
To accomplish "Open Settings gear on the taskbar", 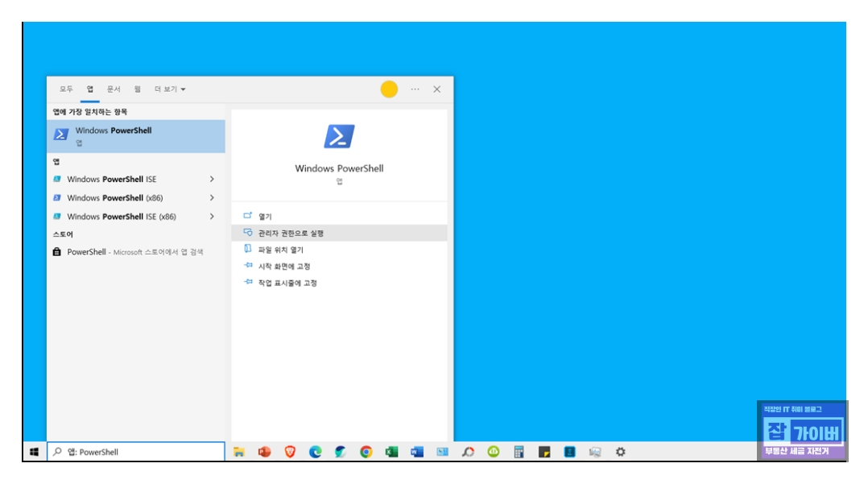I will tap(621, 452).
